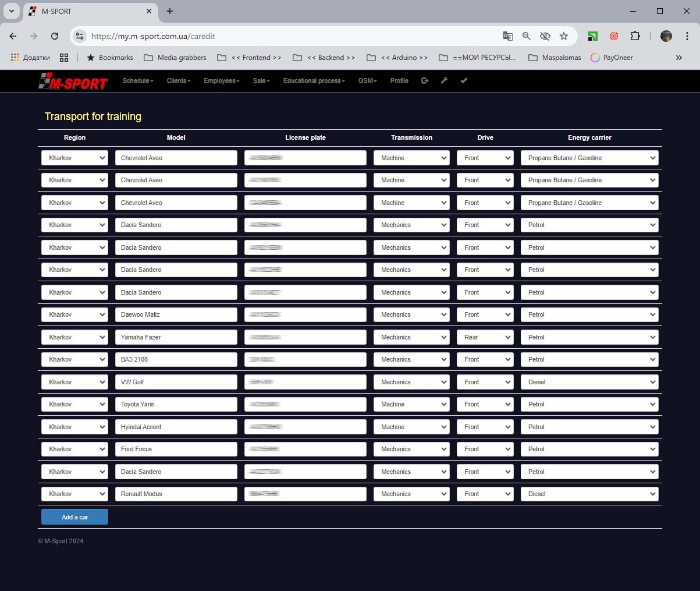The width and height of the screenshot is (700, 591).
Task: Expand Transmission dropdown for Yamaha Fazer
Action: point(411,337)
